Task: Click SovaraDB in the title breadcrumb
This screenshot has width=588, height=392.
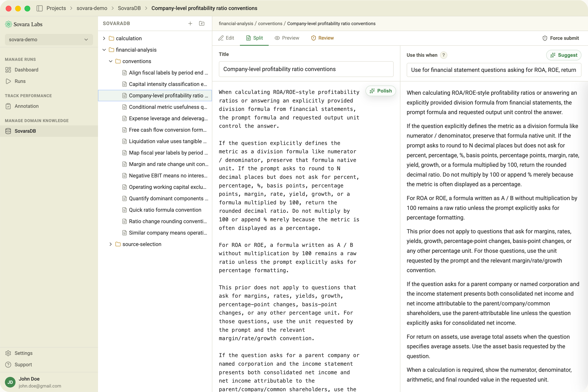Action: coord(129,8)
